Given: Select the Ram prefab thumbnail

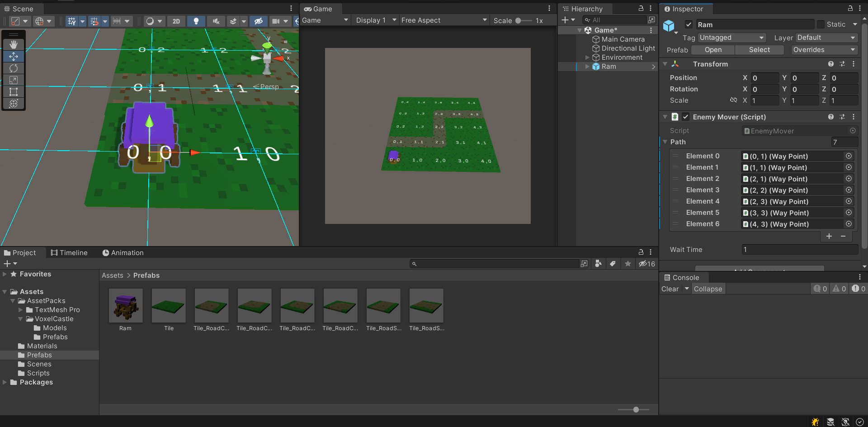Looking at the screenshot, I should click(x=126, y=306).
